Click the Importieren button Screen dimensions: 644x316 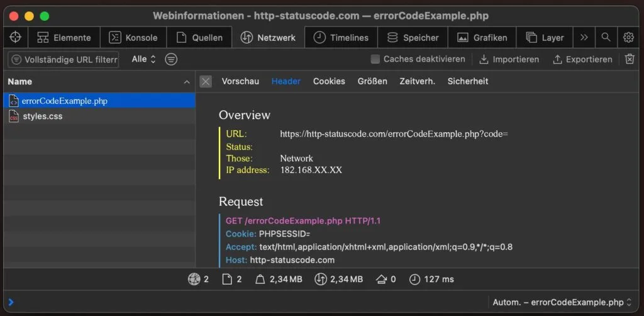[509, 59]
